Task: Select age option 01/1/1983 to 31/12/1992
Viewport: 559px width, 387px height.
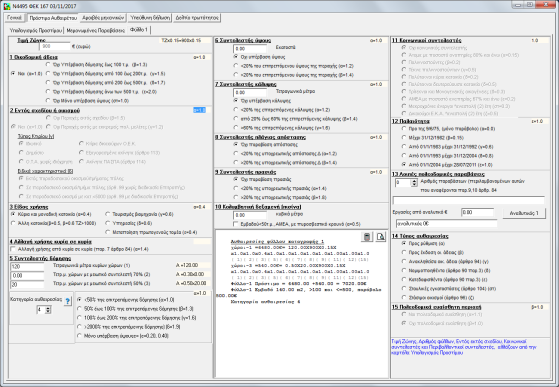Action: click(447, 146)
